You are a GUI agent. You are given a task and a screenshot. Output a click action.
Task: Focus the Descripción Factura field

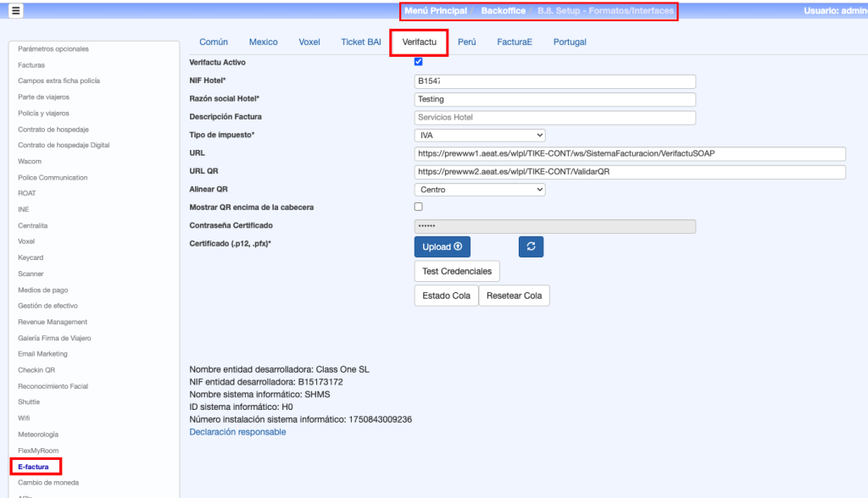pyautogui.click(x=554, y=117)
